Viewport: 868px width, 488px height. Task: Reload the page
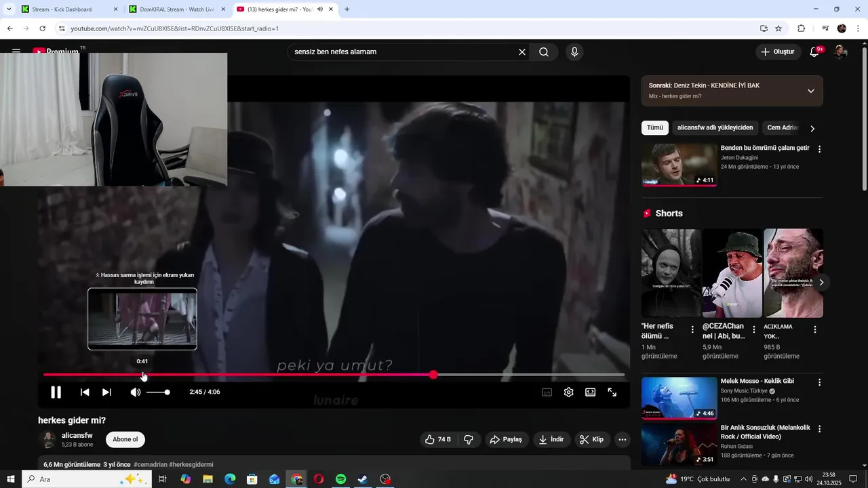[x=42, y=28]
